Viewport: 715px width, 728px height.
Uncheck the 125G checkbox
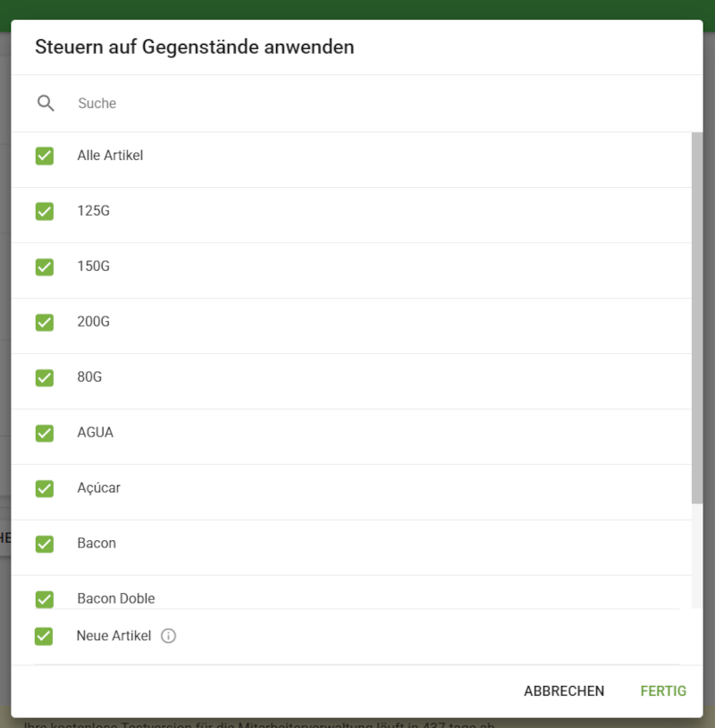(x=45, y=211)
